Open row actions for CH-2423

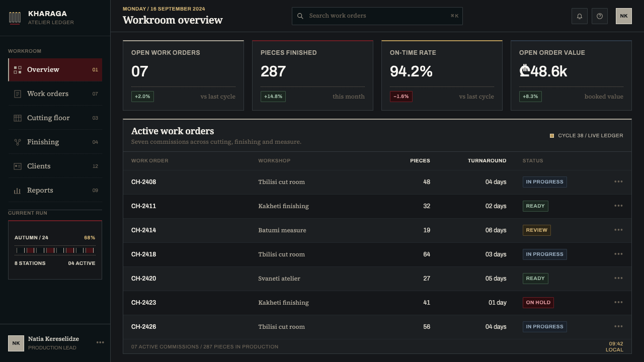tap(618, 303)
